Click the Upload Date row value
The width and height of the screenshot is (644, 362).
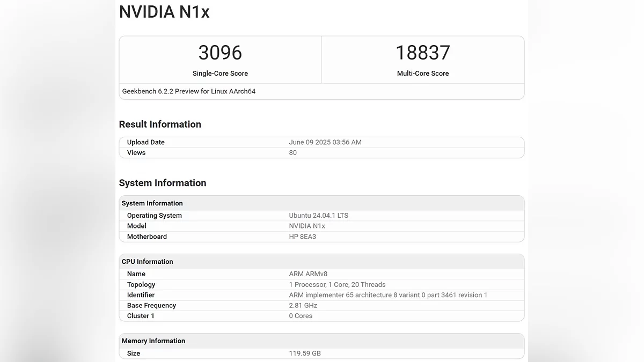[x=325, y=142]
